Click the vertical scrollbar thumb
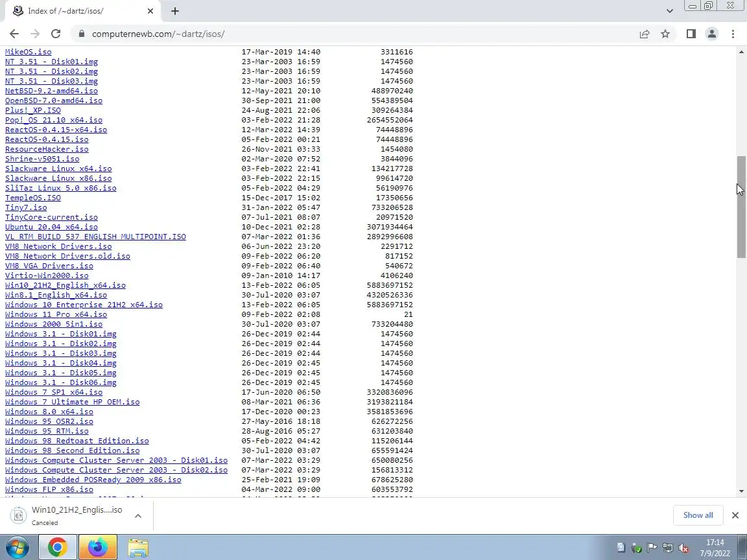 [741, 207]
